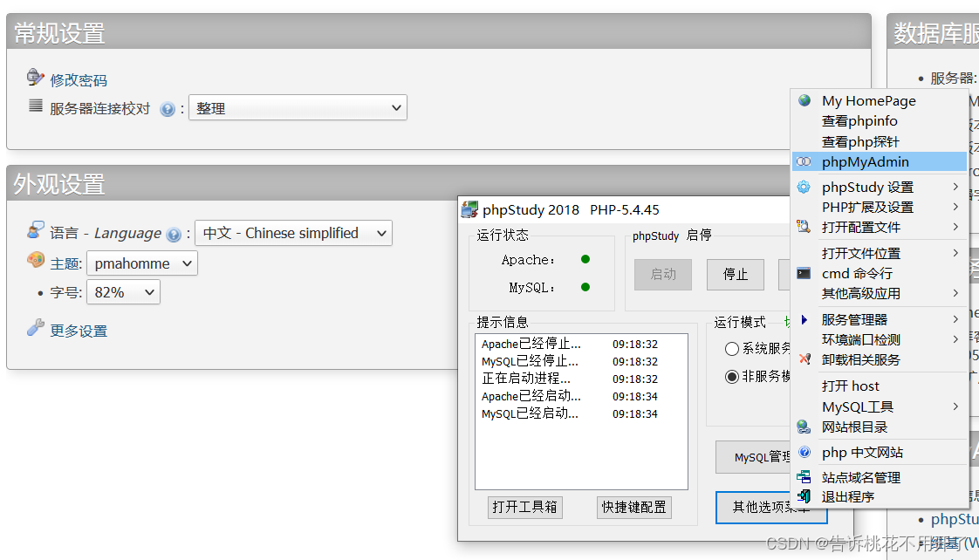Click the wrench icon beside 更多设置
Viewport: 979px width, 560px height.
[36, 327]
